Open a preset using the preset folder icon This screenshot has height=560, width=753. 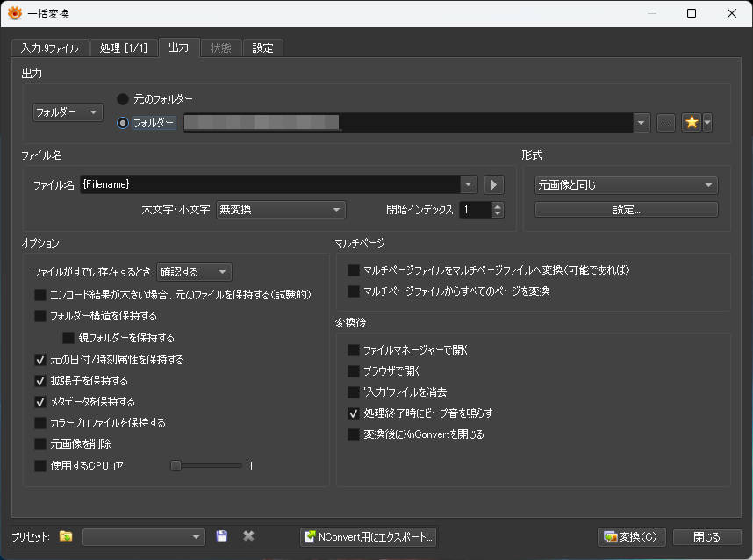pos(64,536)
